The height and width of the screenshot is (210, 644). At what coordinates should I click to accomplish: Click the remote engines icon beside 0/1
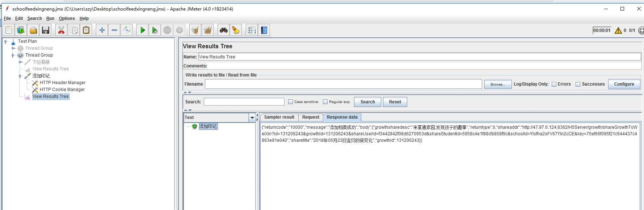point(641,30)
